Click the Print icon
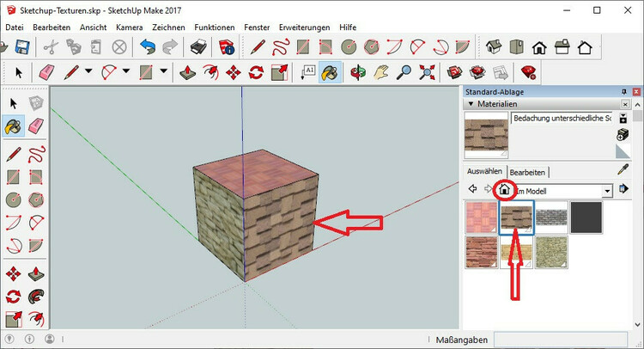This screenshot has width=644, height=349. (199, 47)
